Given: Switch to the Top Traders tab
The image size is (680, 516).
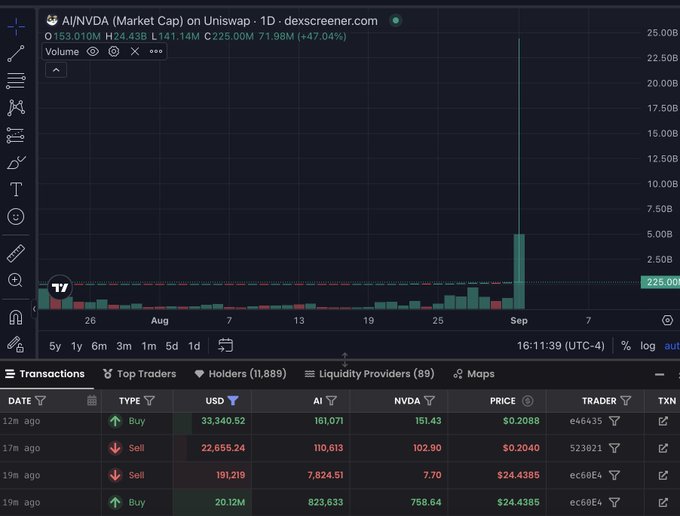Looking at the screenshot, I should [139, 374].
